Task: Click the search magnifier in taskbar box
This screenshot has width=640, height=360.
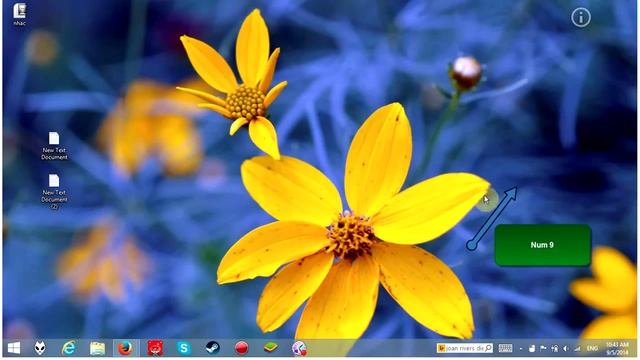Action: pos(488,348)
